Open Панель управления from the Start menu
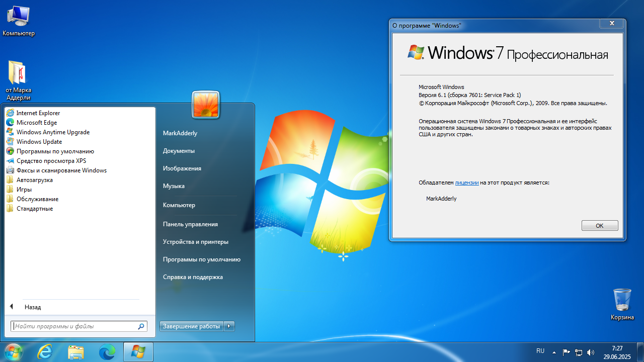This screenshot has height=362, width=644. coord(190,224)
